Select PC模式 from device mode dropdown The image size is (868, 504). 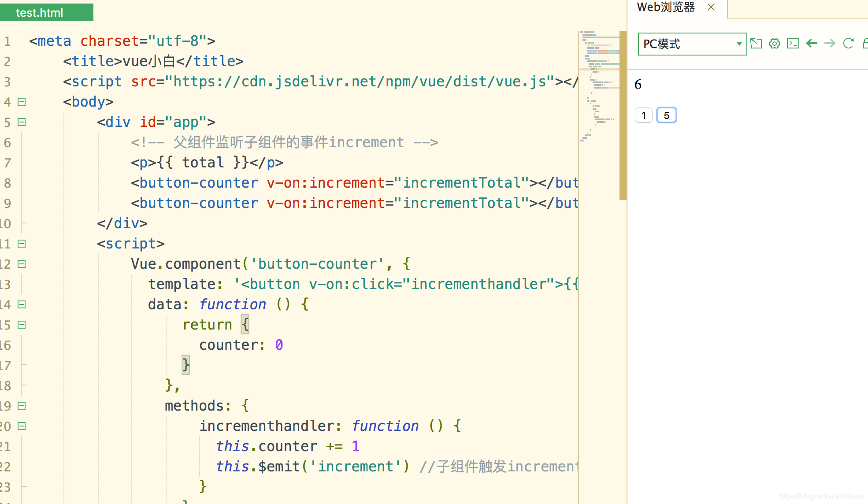[690, 43]
